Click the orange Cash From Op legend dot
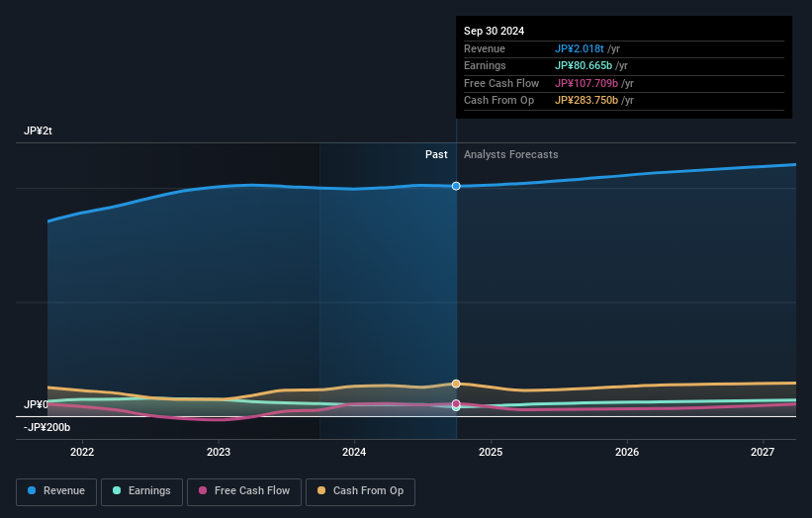This screenshot has width=812, height=518. 321,490
